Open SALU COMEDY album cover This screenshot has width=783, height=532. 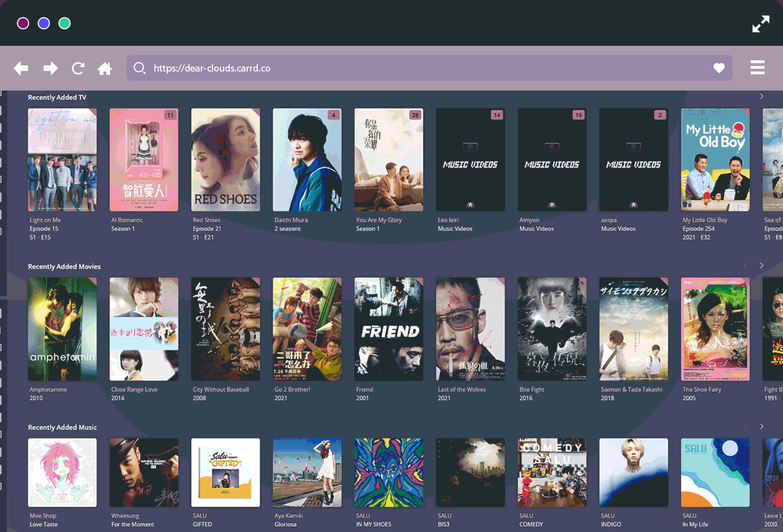coord(552,473)
